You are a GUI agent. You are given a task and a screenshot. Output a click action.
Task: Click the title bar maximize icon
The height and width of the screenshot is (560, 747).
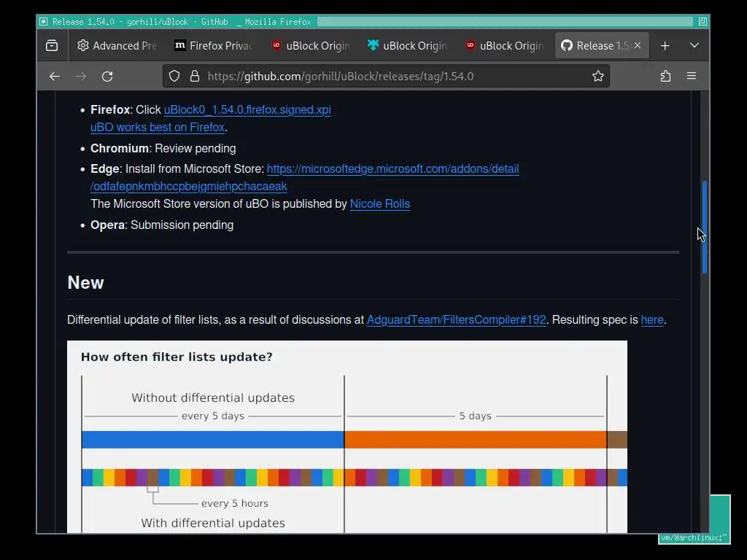pos(703,21)
